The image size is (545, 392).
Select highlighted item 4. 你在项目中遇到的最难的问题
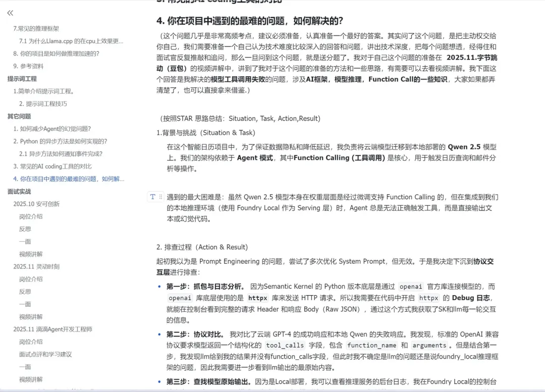[69, 179]
